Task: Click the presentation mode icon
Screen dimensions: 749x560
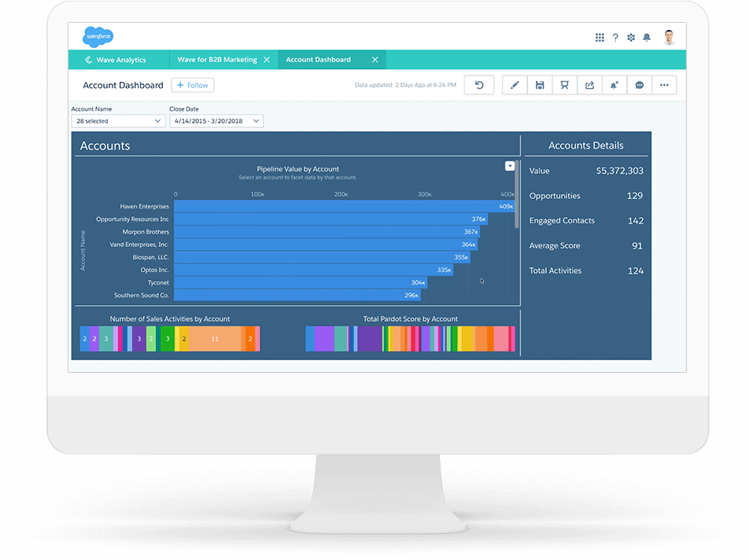Action: pyautogui.click(x=565, y=85)
